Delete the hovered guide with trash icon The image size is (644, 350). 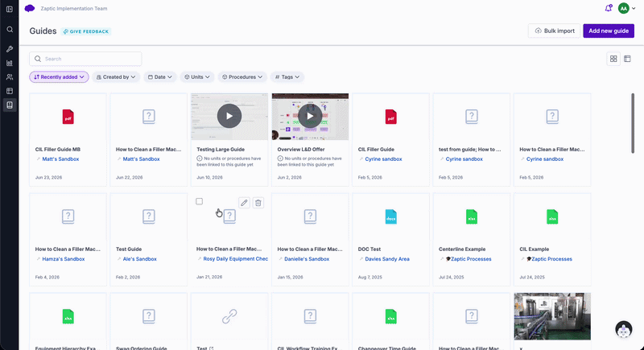(258, 203)
